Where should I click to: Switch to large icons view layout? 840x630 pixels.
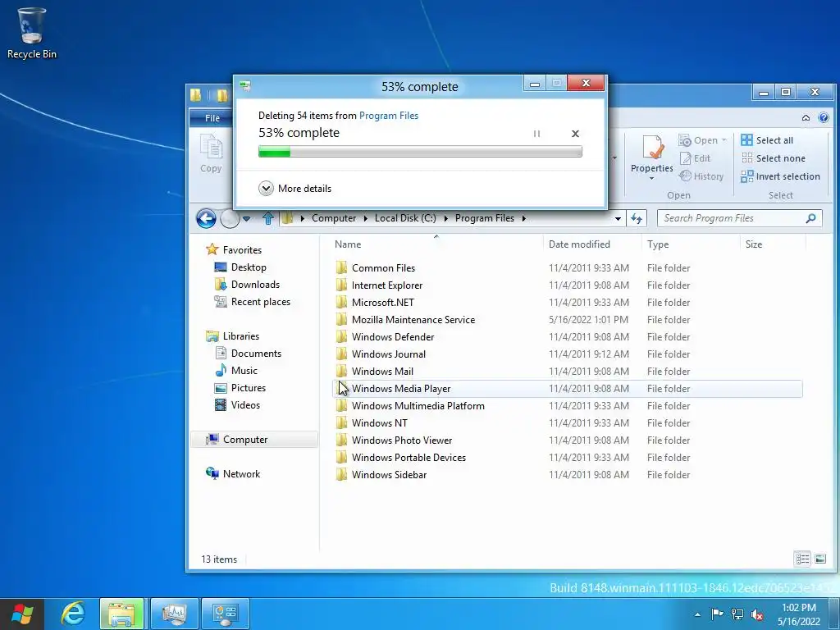[x=820, y=559]
